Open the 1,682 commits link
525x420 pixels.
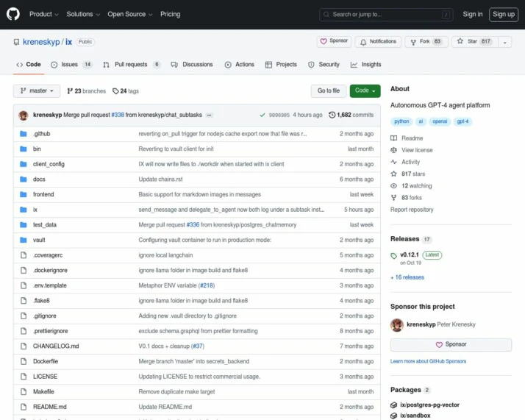coord(351,115)
